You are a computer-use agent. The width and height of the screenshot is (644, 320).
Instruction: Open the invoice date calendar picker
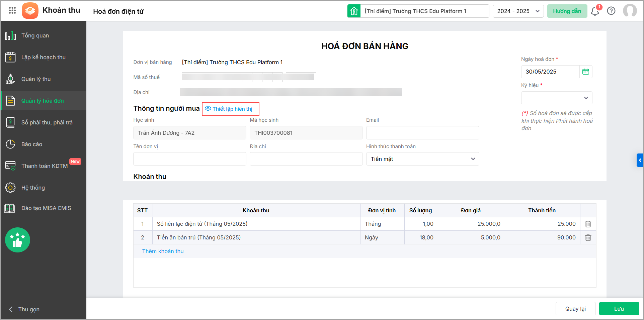586,72
